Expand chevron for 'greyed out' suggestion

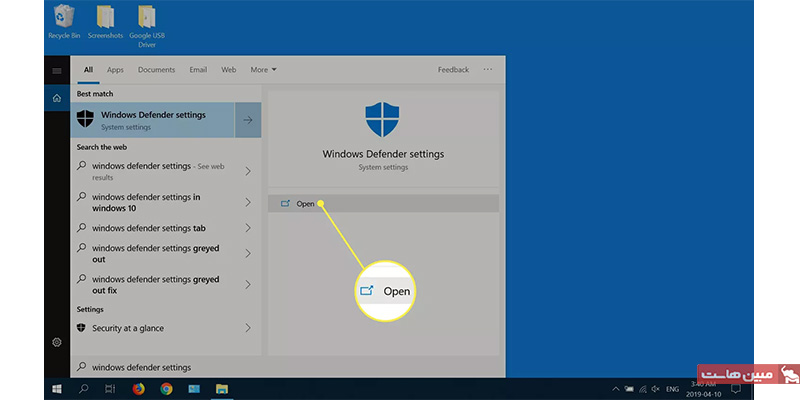pyautogui.click(x=248, y=254)
